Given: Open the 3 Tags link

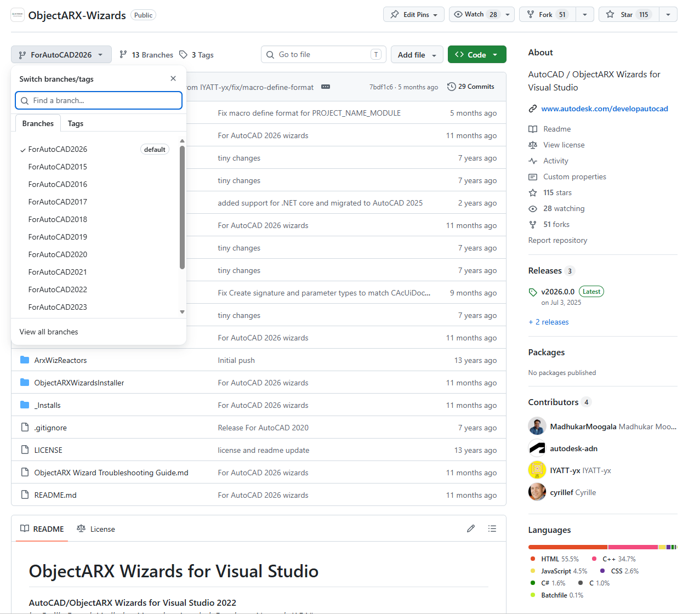Looking at the screenshot, I should [196, 55].
